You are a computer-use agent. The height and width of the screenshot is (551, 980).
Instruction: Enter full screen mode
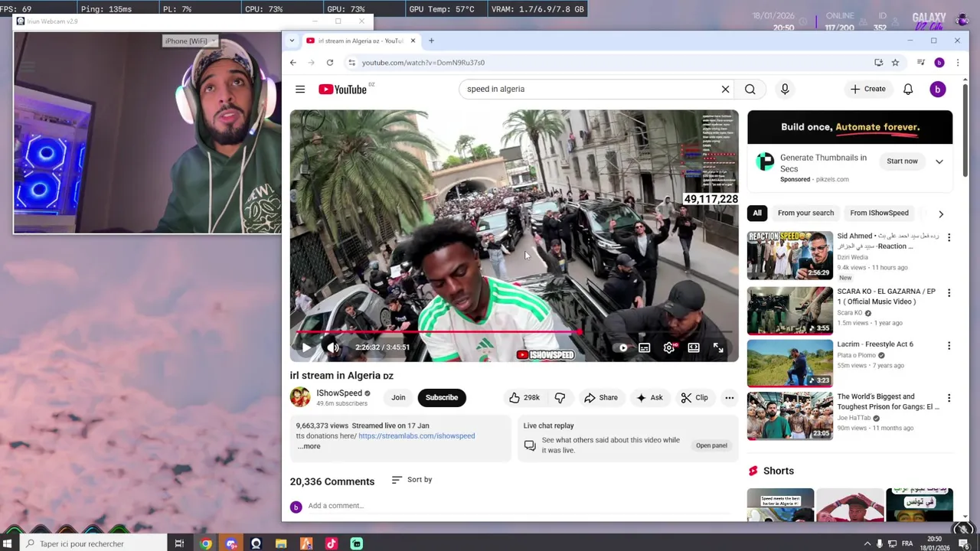click(718, 348)
